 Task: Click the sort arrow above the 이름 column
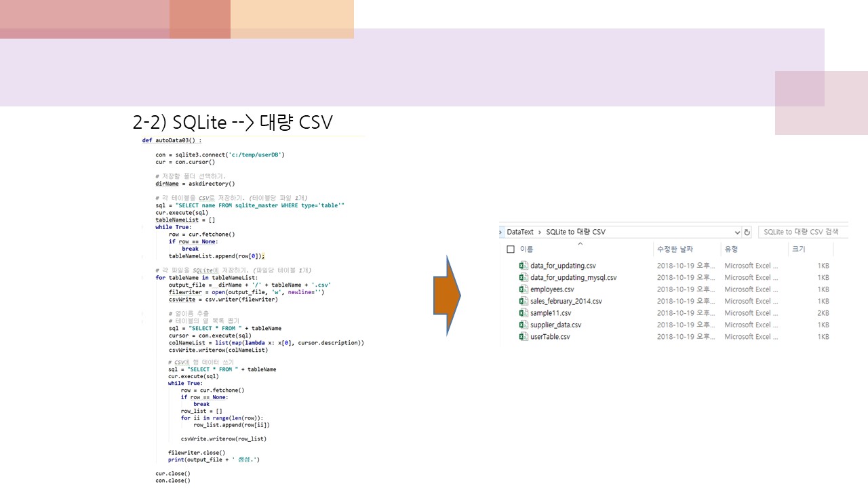[580, 243]
